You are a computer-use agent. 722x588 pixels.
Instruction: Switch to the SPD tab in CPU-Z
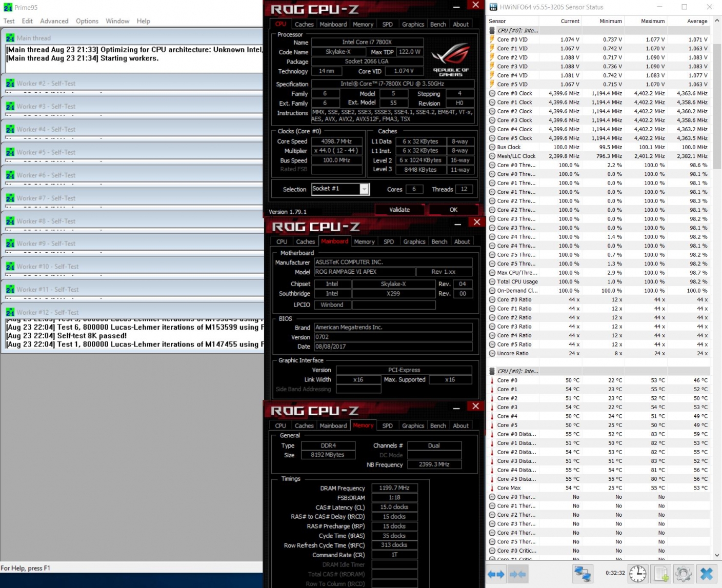[x=387, y=24]
